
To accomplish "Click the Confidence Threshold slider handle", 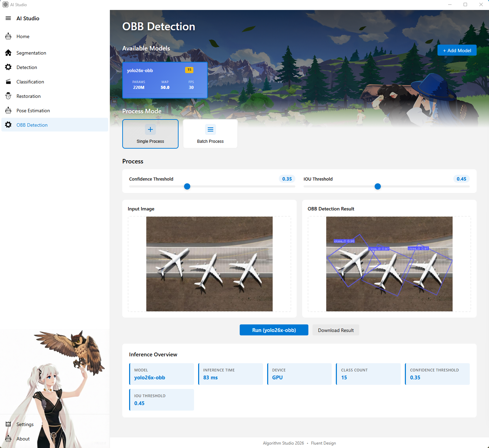I will 187,186.
